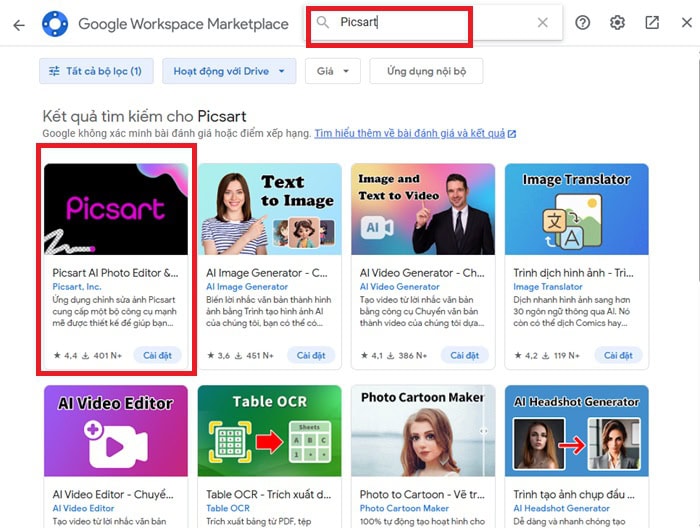Open the help question mark icon
The width and height of the screenshot is (700, 528).
[x=583, y=22]
